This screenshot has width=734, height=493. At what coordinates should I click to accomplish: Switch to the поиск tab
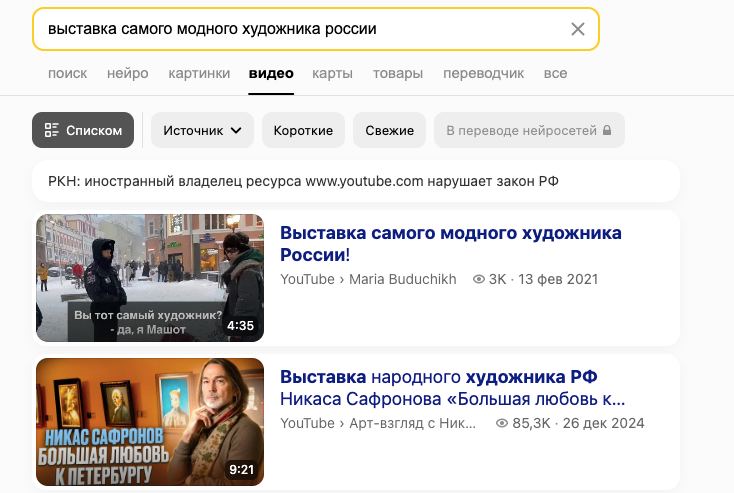(67, 74)
